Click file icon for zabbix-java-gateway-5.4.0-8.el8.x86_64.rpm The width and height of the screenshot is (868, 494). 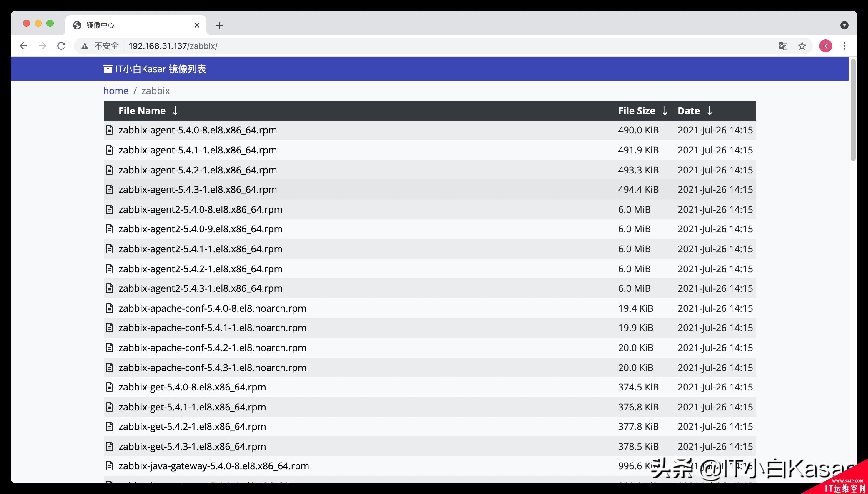[x=109, y=466]
